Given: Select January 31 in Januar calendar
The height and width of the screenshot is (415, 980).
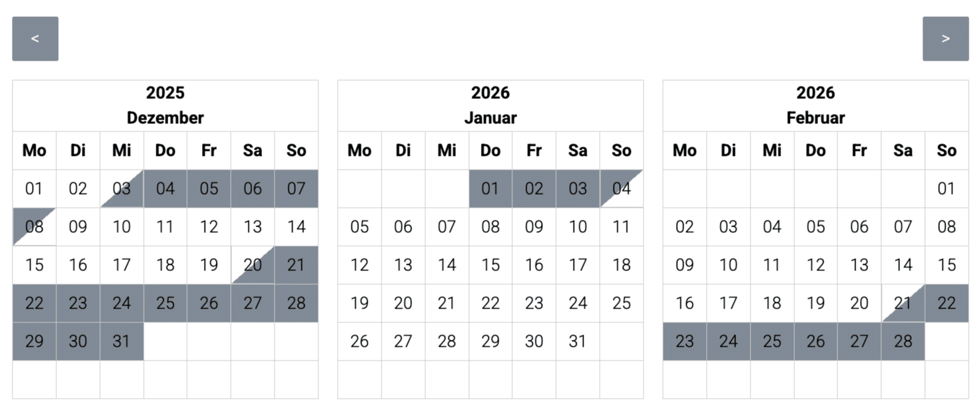Looking at the screenshot, I should point(577,341).
